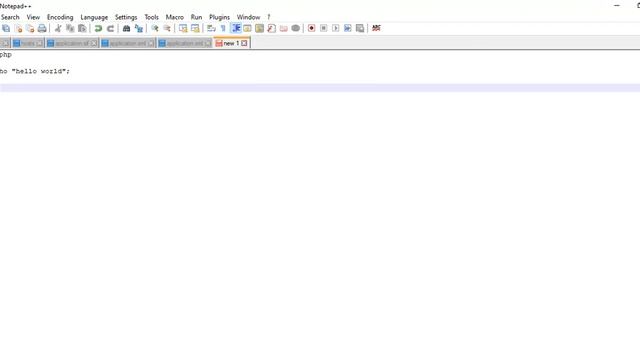Click the Redo toolbar icon

point(110,28)
